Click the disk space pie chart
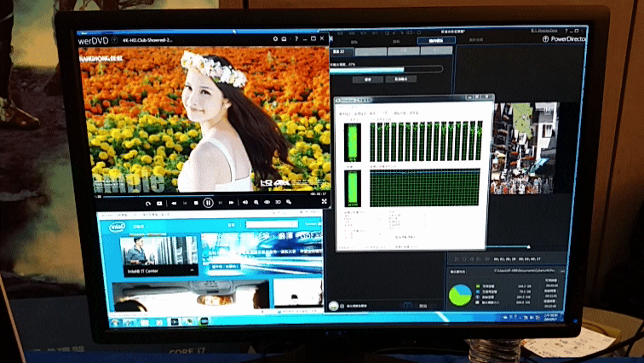The height and width of the screenshot is (363, 644). pos(460,295)
